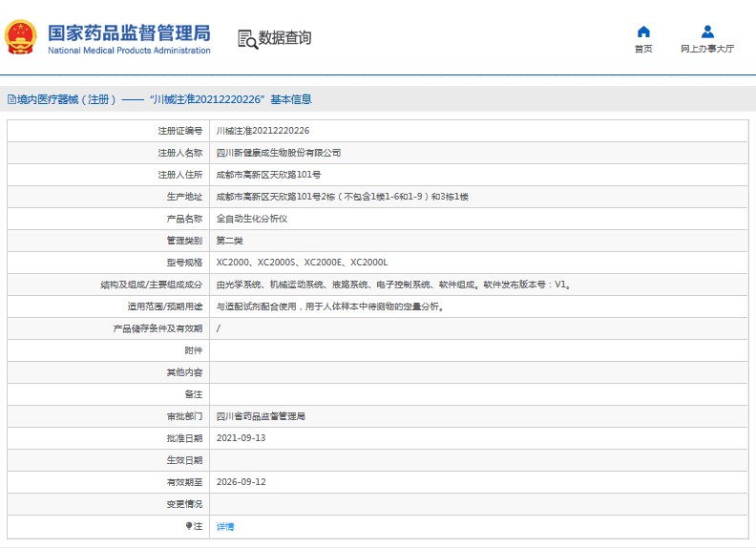Click the national emblem logo
The image size is (756, 549).
[x=21, y=37]
